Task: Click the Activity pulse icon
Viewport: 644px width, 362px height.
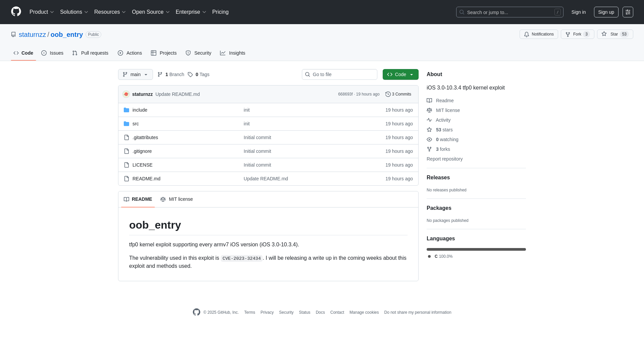Action: point(429,120)
